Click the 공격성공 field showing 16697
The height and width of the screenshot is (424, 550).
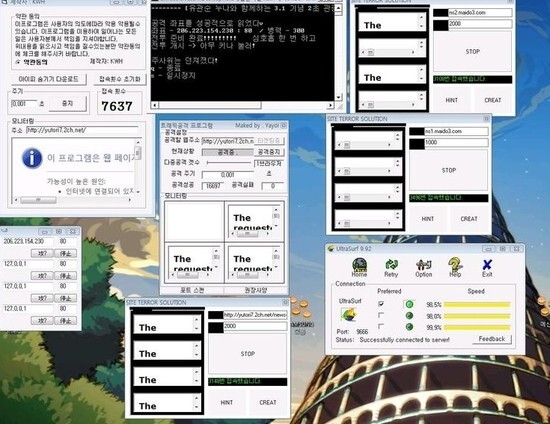pos(213,186)
